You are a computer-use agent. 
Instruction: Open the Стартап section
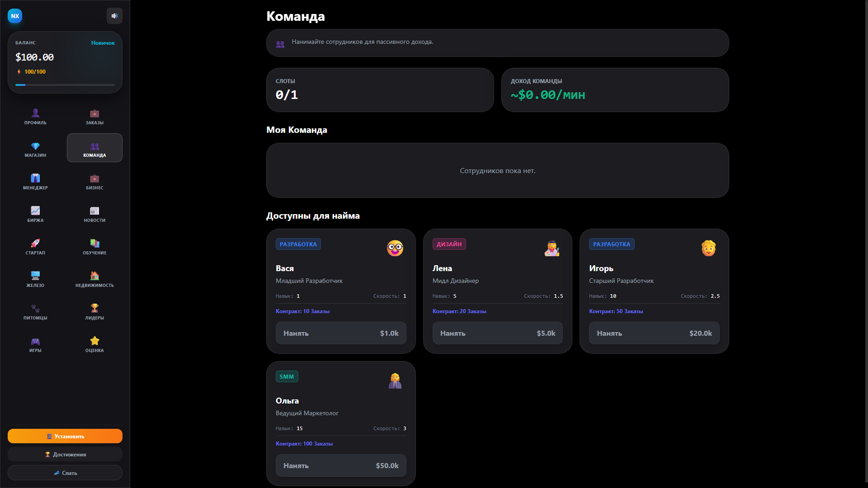35,247
